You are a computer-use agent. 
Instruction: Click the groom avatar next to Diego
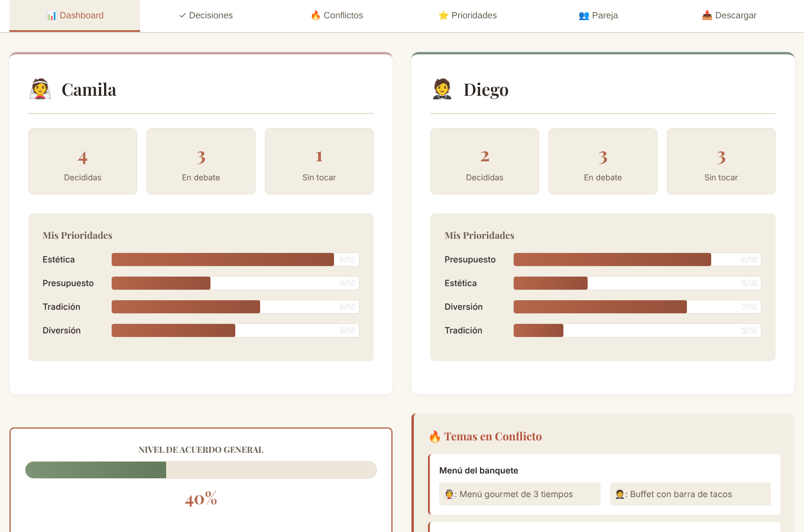(442, 89)
